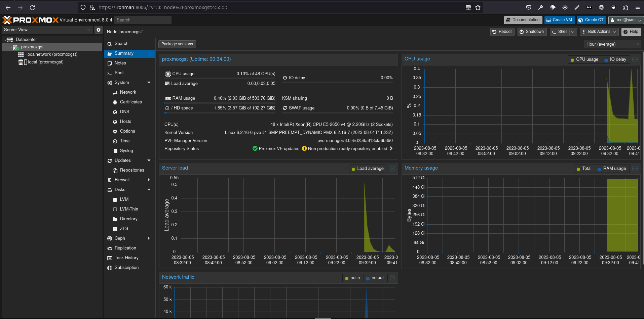Click the browser reload page icon

pyautogui.click(x=32, y=7)
